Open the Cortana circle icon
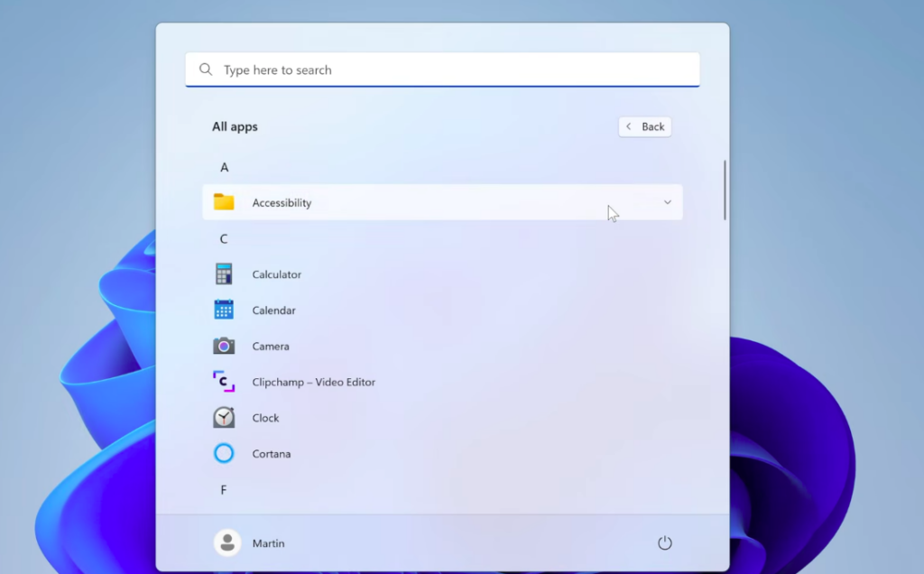The height and width of the screenshot is (574, 924). [224, 453]
